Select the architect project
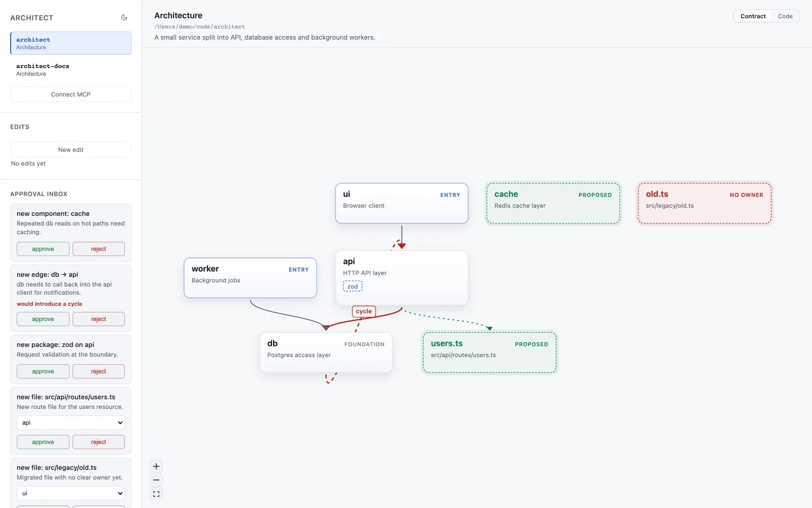This screenshot has width=812, height=508. point(71,43)
